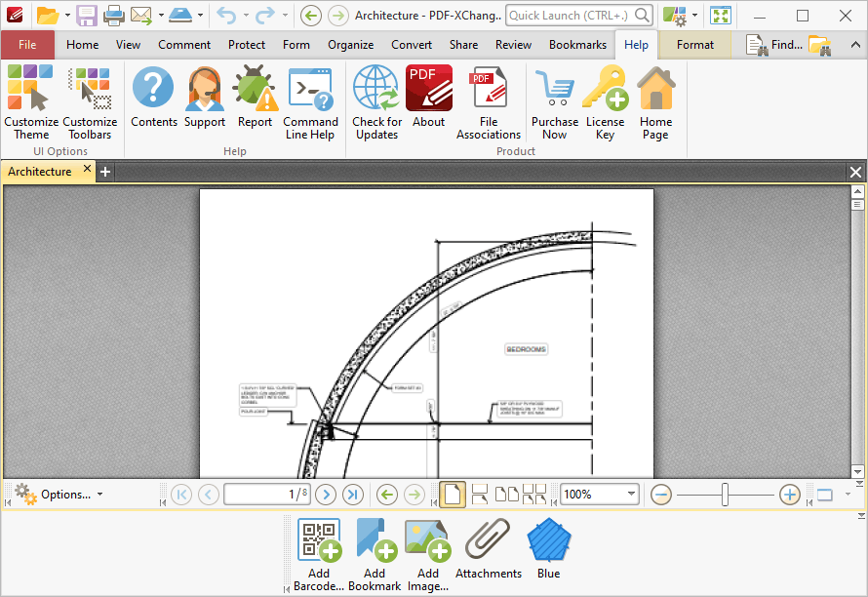Click the Redo arrow
The image size is (868, 597).
pos(264,16)
